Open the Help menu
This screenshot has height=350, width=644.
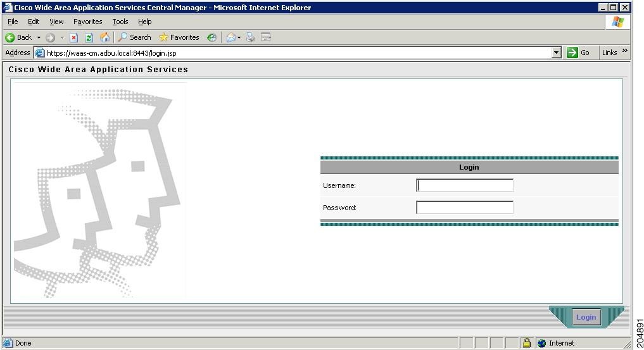coord(144,22)
